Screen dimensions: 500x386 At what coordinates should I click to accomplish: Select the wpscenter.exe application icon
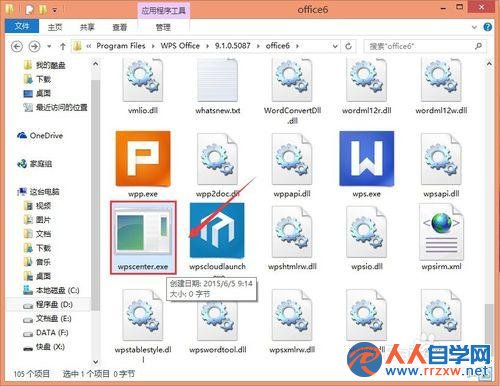point(143,231)
